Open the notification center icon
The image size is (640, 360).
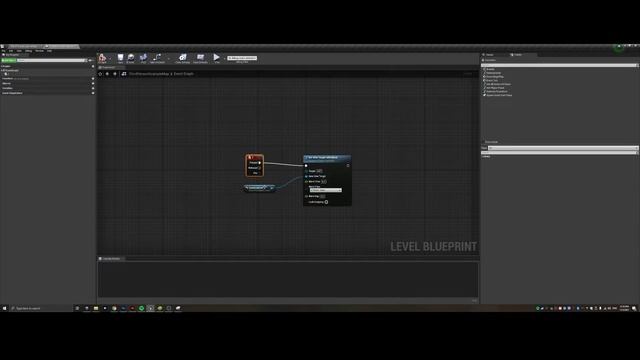click(x=634, y=308)
